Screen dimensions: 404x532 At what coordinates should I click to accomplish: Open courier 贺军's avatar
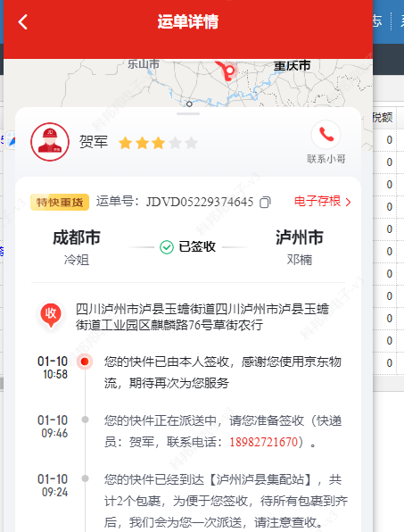pos(50,142)
